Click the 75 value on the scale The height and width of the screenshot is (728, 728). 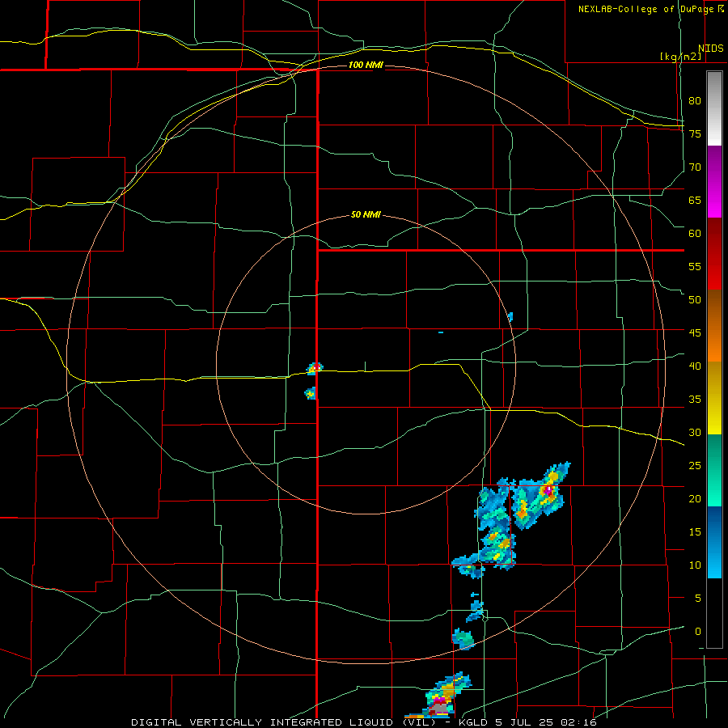695,133
